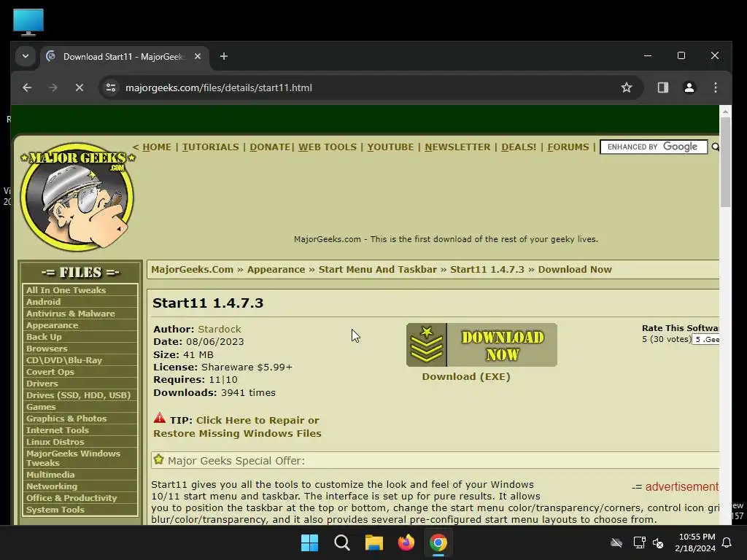Click the page vertical scrollbar thumb
Image resolution: width=747 pixels, height=560 pixels.
tap(725, 162)
